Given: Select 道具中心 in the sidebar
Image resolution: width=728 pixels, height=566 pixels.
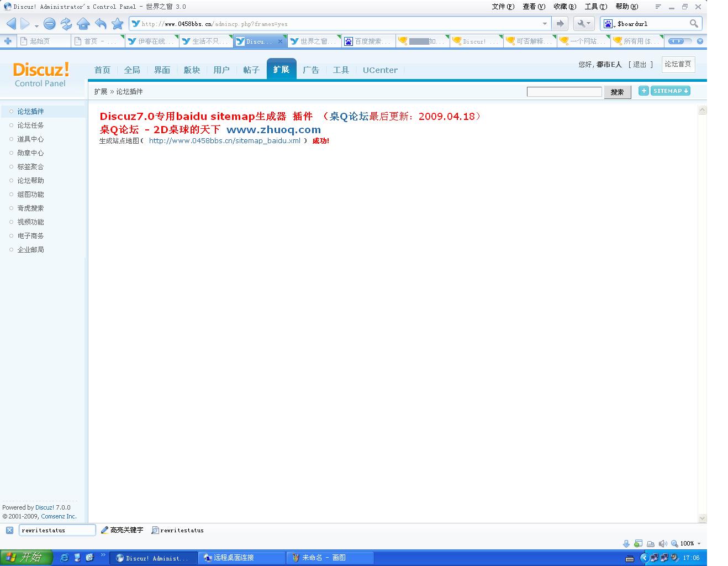Looking at the screenshot, I should click(x=30, y=139).
